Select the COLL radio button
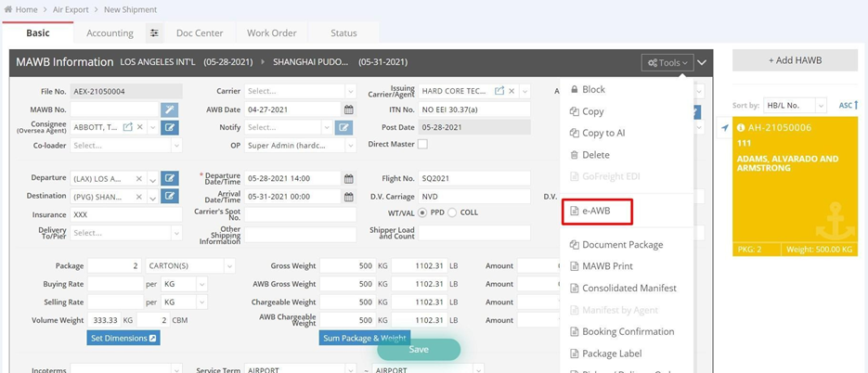Image resolution: width=868 pixels, height=373 pixels. [x=452, y=212]
